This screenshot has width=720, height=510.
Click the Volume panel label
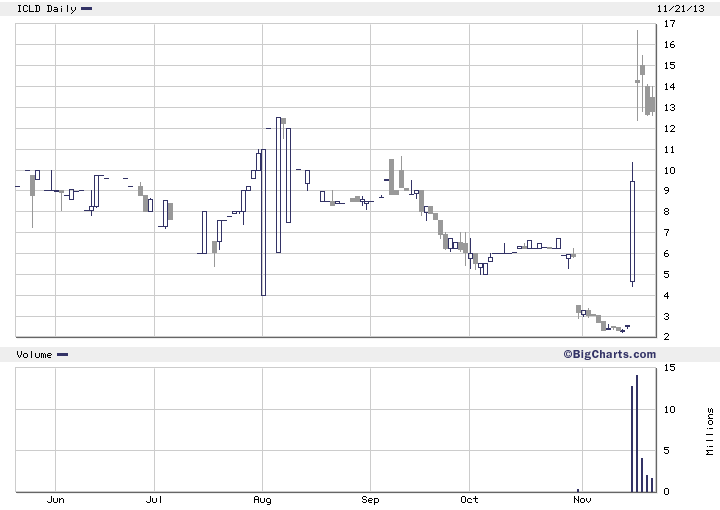[x=34, y=354]
